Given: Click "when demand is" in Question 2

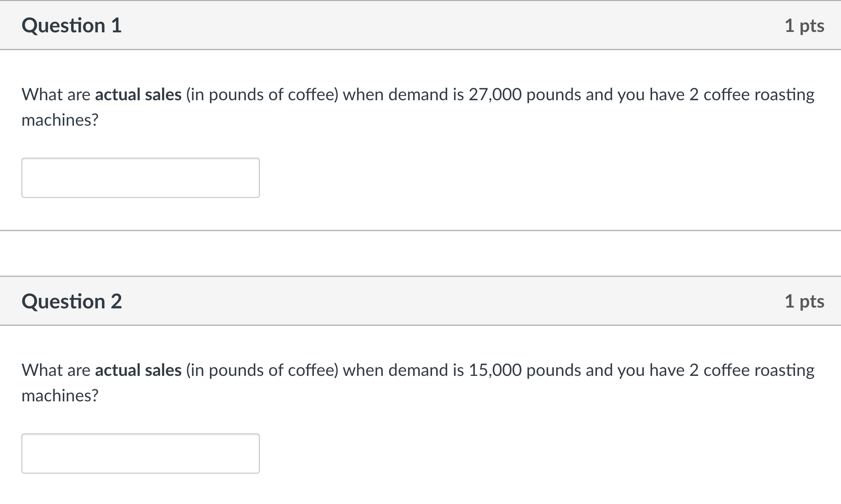Looking at the screenshot, I should click(403, 370).
